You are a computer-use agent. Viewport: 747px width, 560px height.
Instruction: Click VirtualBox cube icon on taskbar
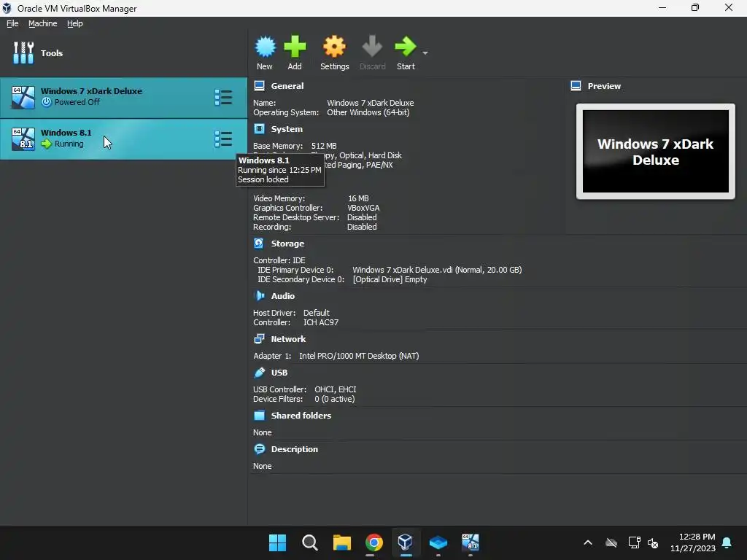click(x=406, y=542)
